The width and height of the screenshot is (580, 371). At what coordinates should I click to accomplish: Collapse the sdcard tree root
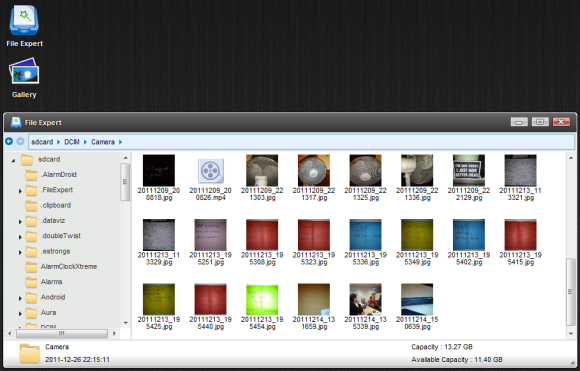13,161
